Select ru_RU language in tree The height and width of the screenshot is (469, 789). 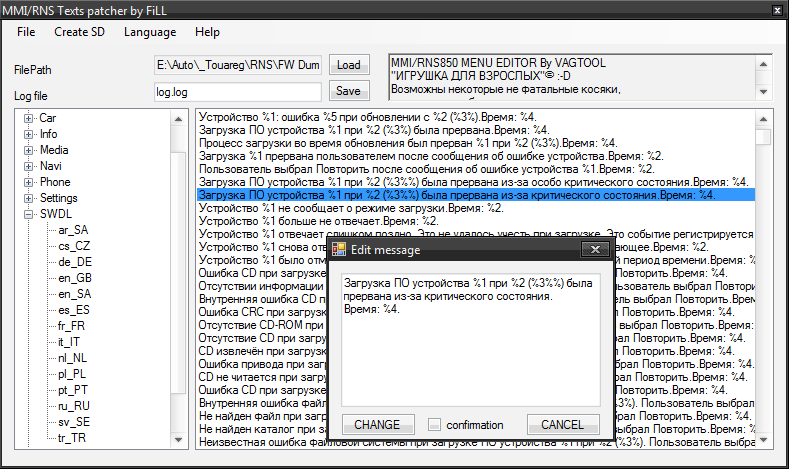coord(74,406)
